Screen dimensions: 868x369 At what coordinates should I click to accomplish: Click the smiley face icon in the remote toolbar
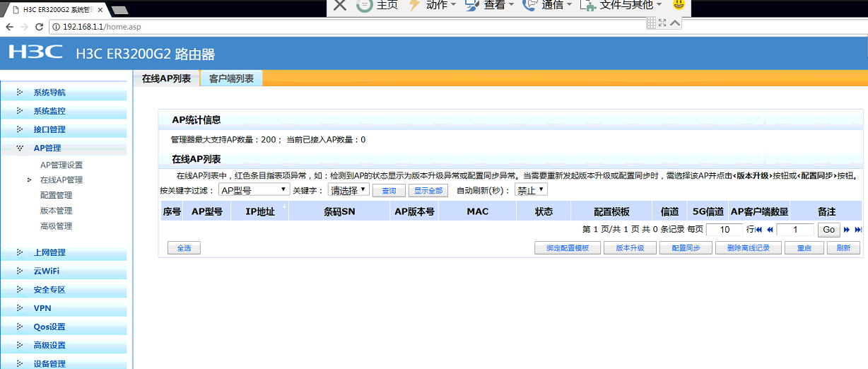pyautogui.click(x=679, y=4)
